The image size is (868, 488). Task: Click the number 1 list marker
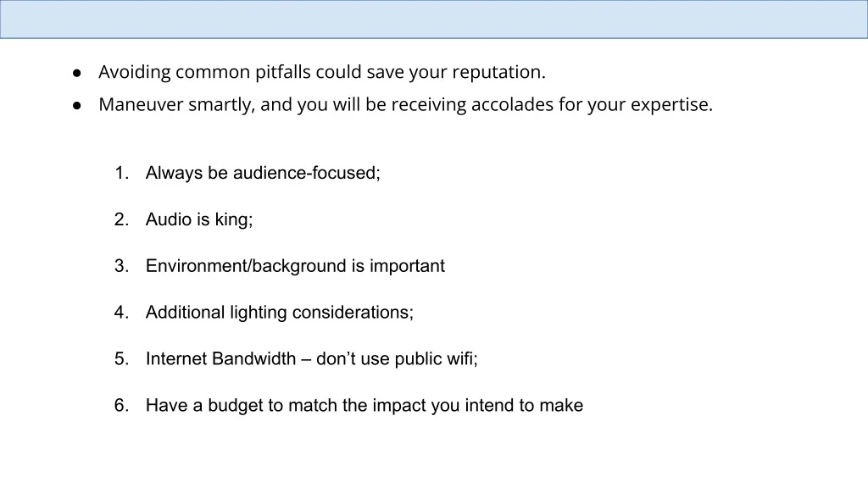[120, 173]
